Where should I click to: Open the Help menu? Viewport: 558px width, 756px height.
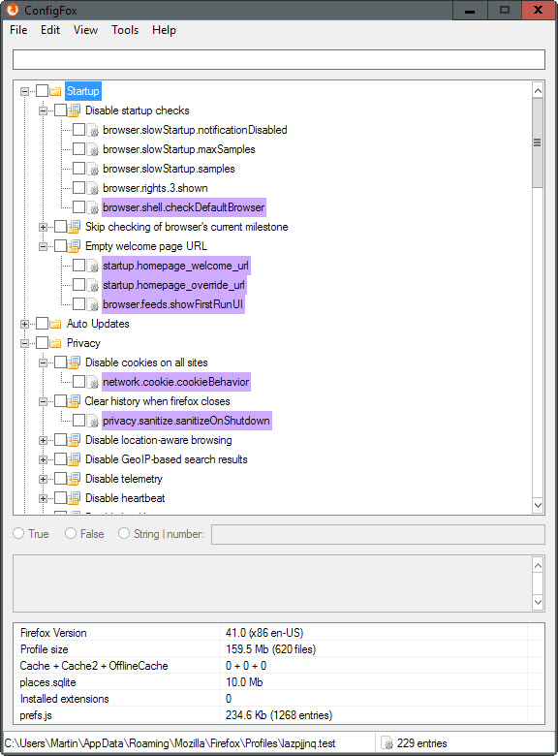[x=164, y=30]
